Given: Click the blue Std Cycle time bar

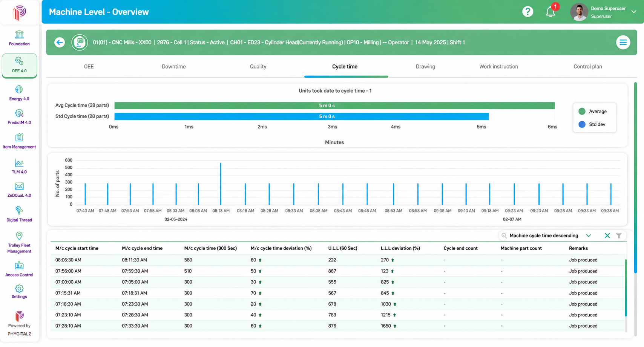Looking at the screenshot, I should coord(302,116).
